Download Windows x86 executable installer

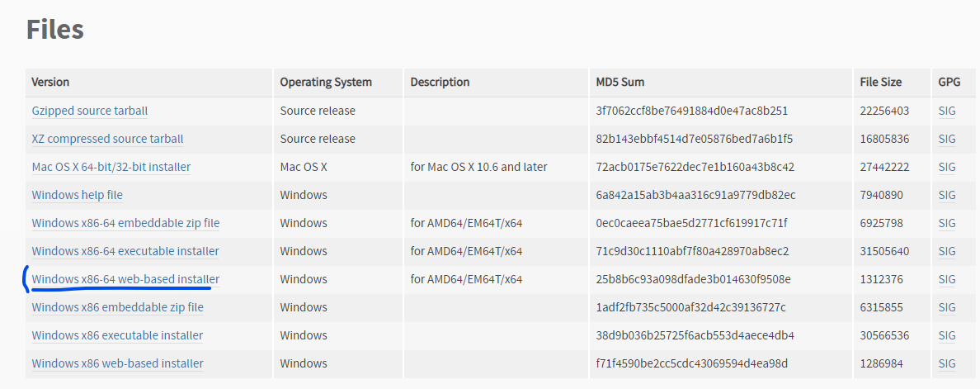click(x=117, y=335)
